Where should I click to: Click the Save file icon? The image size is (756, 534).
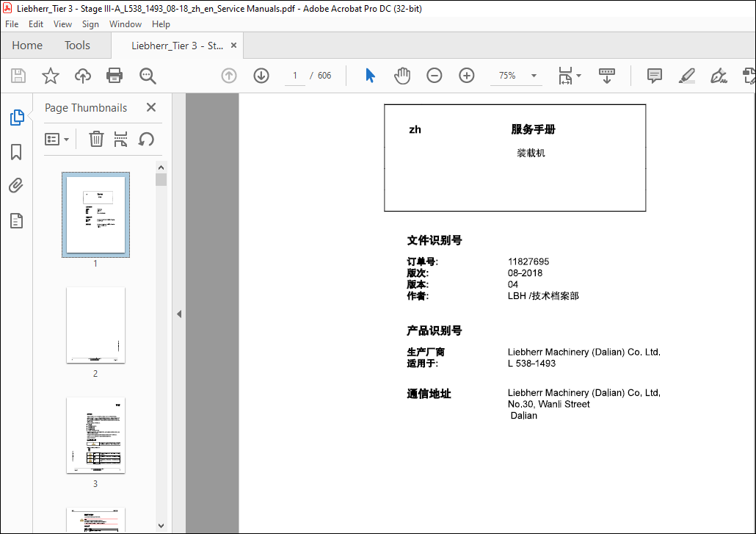pos(18,76)
